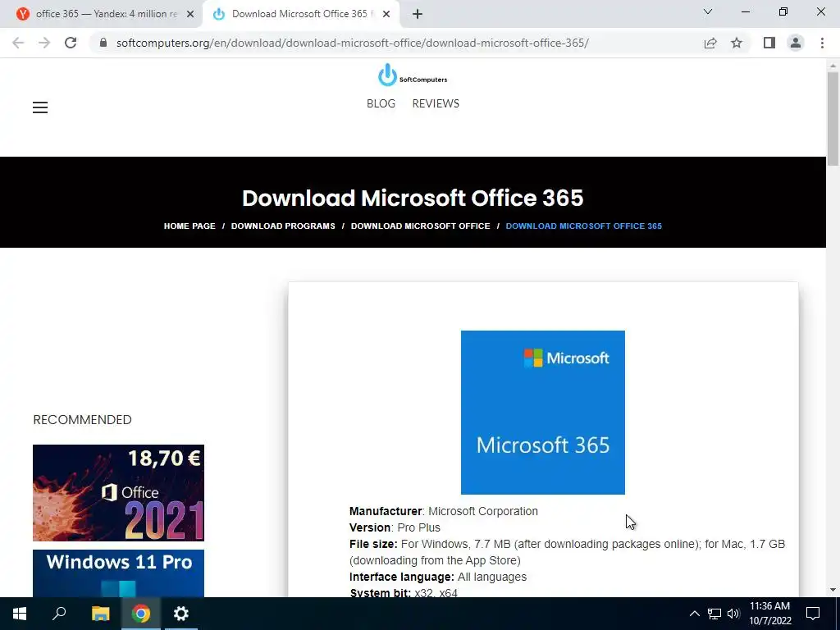Open a new browser tab
840x630 pixels.
pyautogui.click(x=418, y=15)
